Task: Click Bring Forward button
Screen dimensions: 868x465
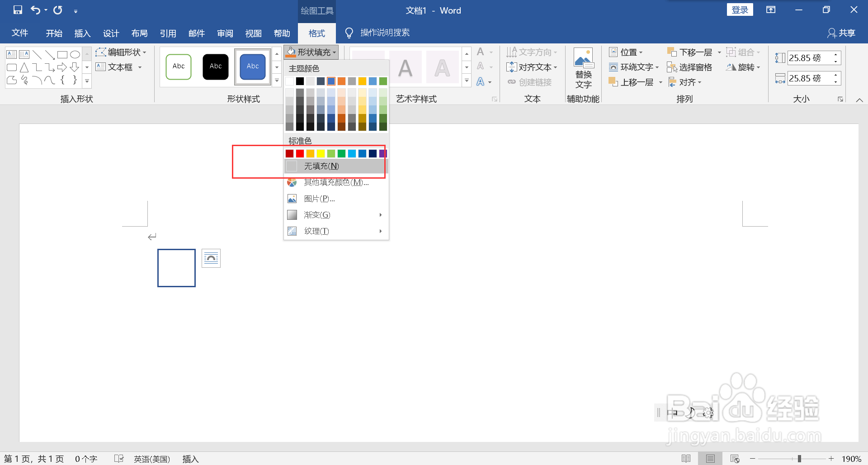Action: coord(631,82)
